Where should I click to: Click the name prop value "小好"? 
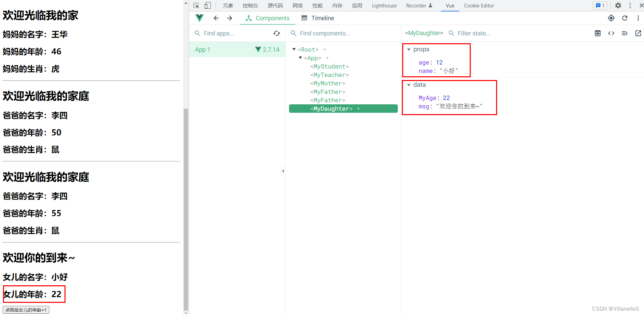[449, 71]
